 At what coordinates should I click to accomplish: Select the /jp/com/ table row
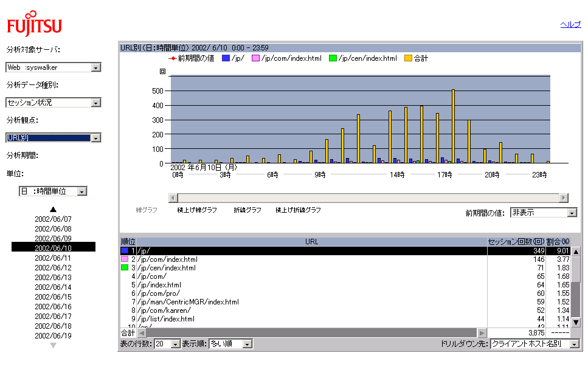(x=345, y=276)
